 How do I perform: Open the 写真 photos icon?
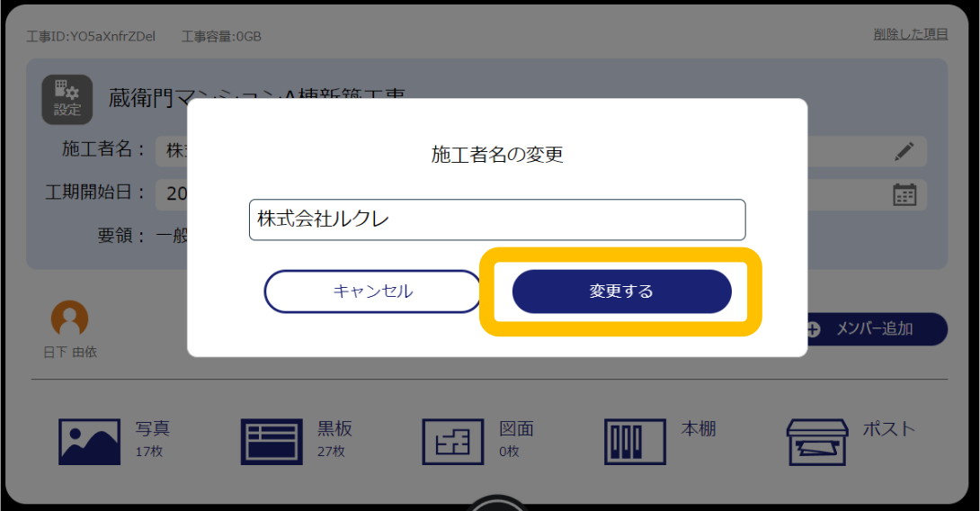click(x=89, y=443)
